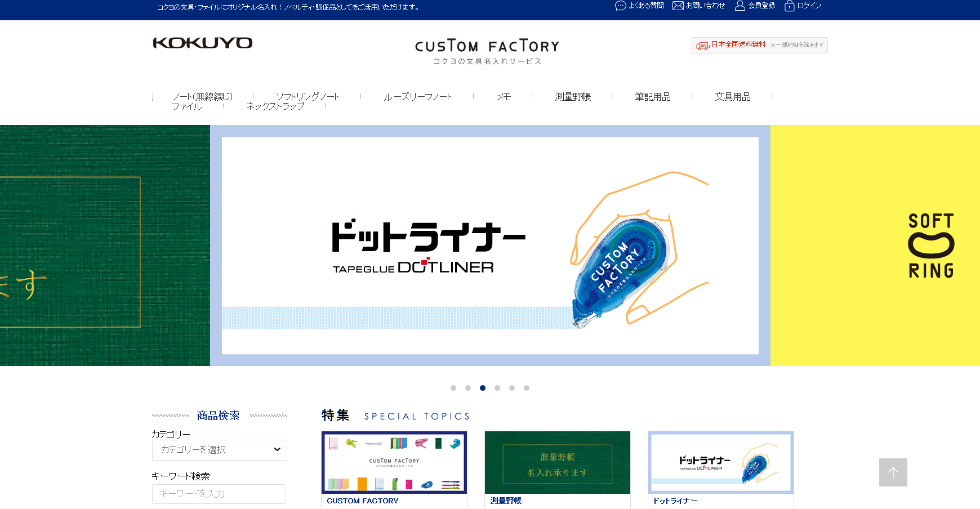
Task: Click ドットライナー caption under third card
Action: 675,501
